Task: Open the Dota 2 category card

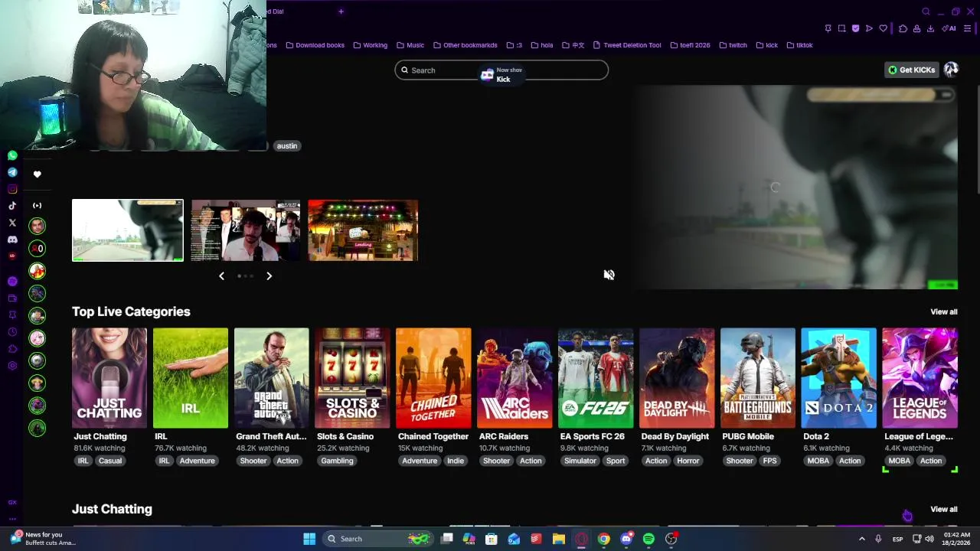Action: (x=839, y=378)
